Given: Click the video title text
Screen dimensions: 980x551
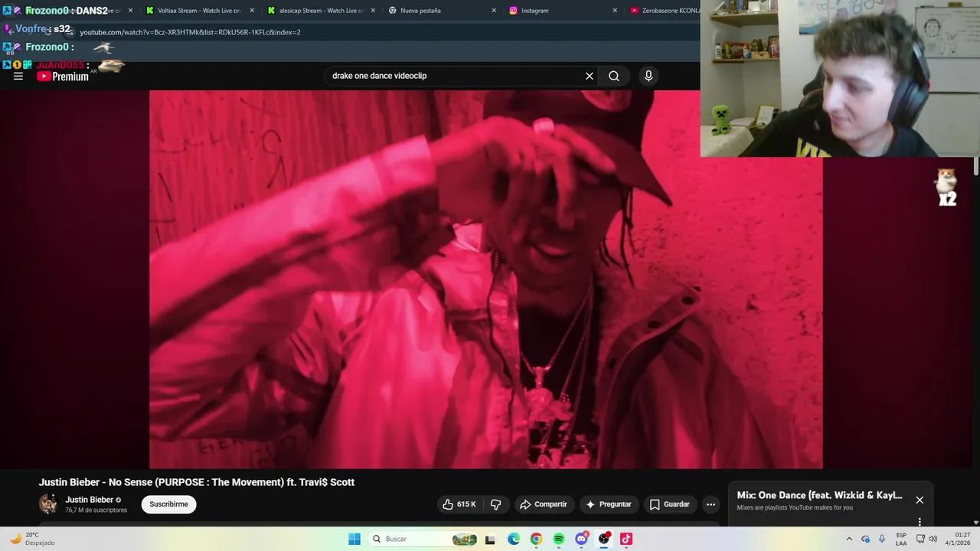Looking at the screenshot, I should pyautogui.click(x=197, y=482).
